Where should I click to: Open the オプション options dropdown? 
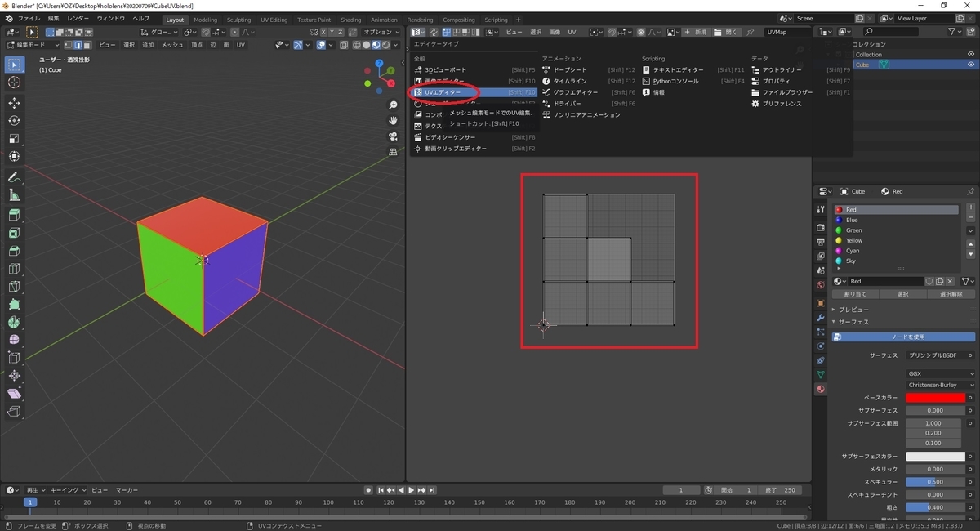tap(382, 32)
